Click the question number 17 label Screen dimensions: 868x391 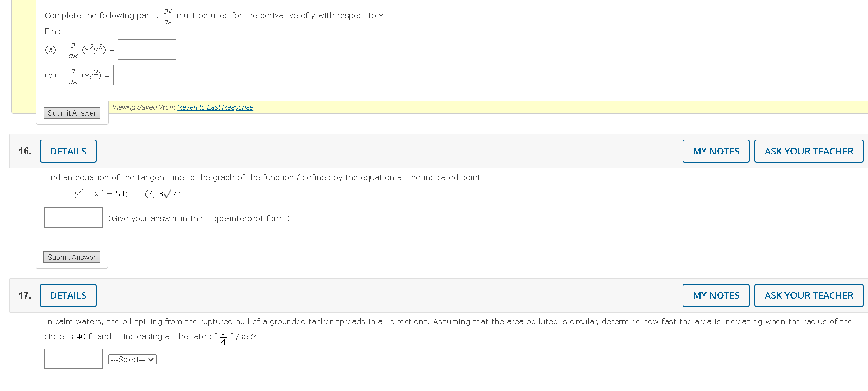pos(24,295)
